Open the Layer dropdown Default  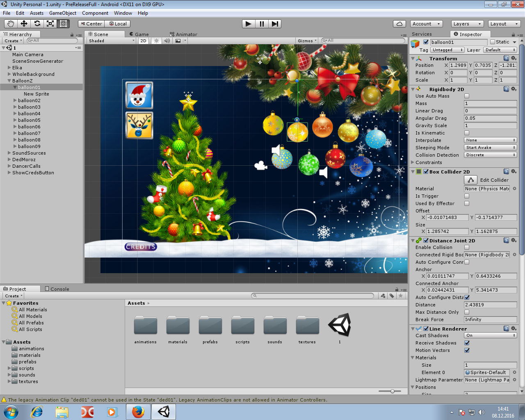(x=500, y=50)
